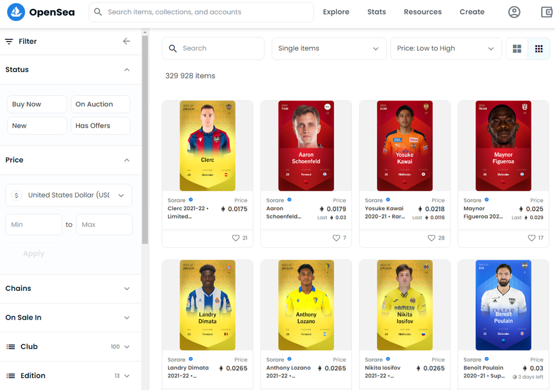Click Nikita Iosifov 2021-22 item title
The height and width of the screenshot is (392, 555).
(x=383, y=372)
